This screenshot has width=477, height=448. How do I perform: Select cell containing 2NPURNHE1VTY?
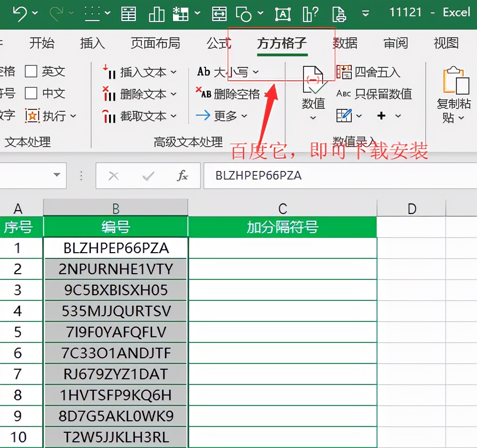pyautogui.click(x=116, y=269)
